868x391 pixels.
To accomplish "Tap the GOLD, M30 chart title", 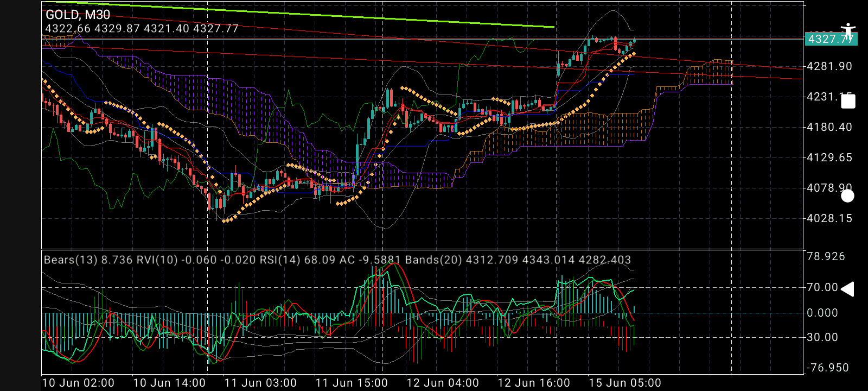I will pos(78,15).
